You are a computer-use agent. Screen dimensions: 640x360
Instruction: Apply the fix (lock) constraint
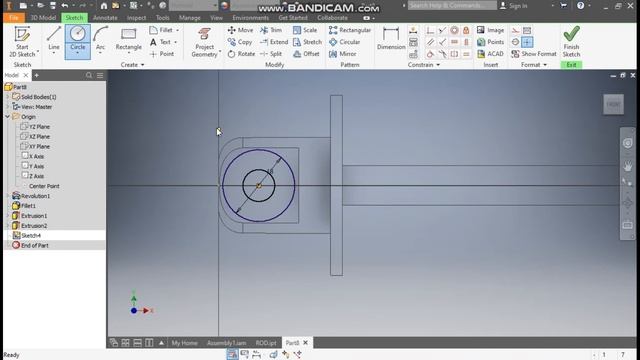(466, 30)
